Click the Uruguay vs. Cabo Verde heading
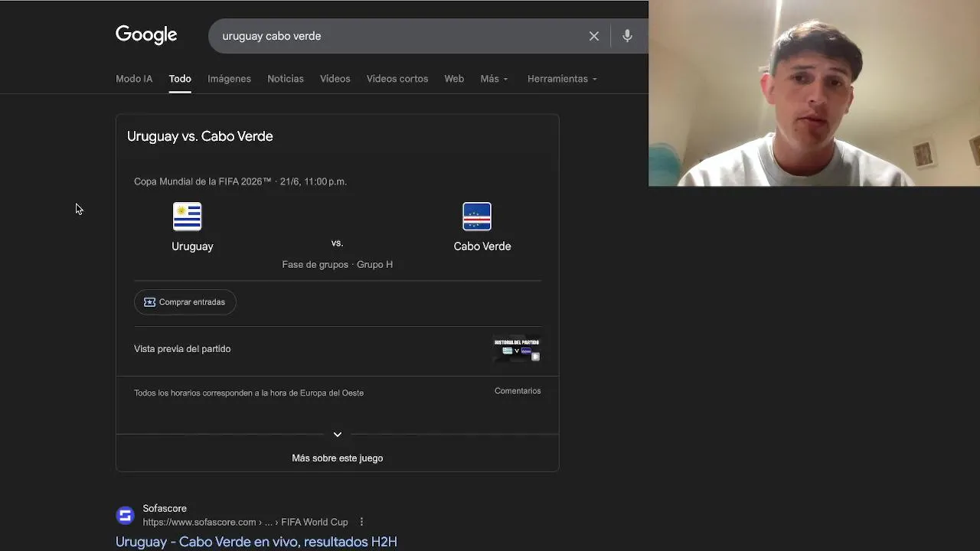Screen dimensions: 980x551 (x=200, y=136)
